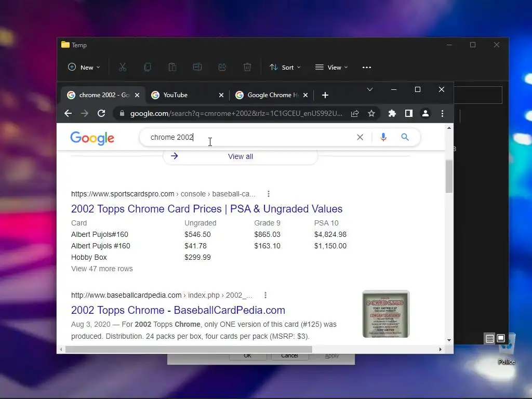Click the scroll right arrow in Chrome
The width and height of the screenshot is (532, 399).
(x=441, y=349)
